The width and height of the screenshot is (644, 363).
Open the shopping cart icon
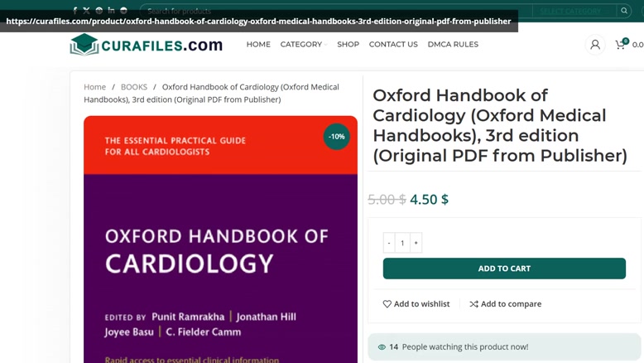point(621,45)
